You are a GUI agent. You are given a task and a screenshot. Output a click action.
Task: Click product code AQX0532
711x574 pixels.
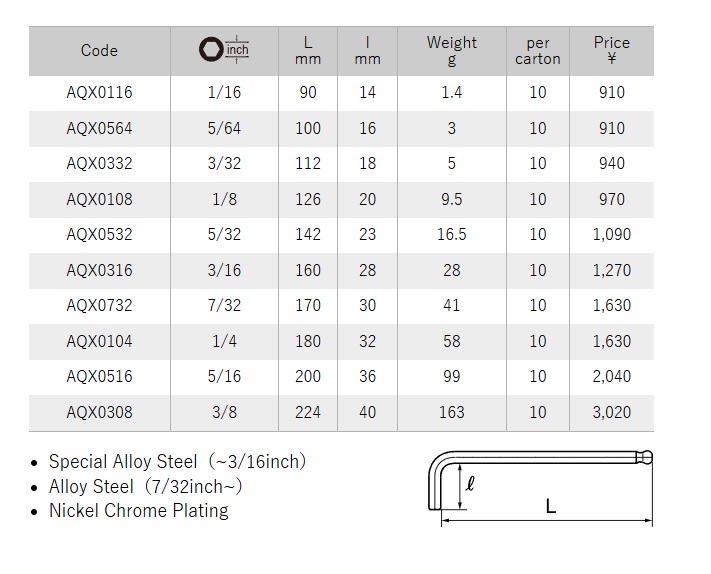99,235
